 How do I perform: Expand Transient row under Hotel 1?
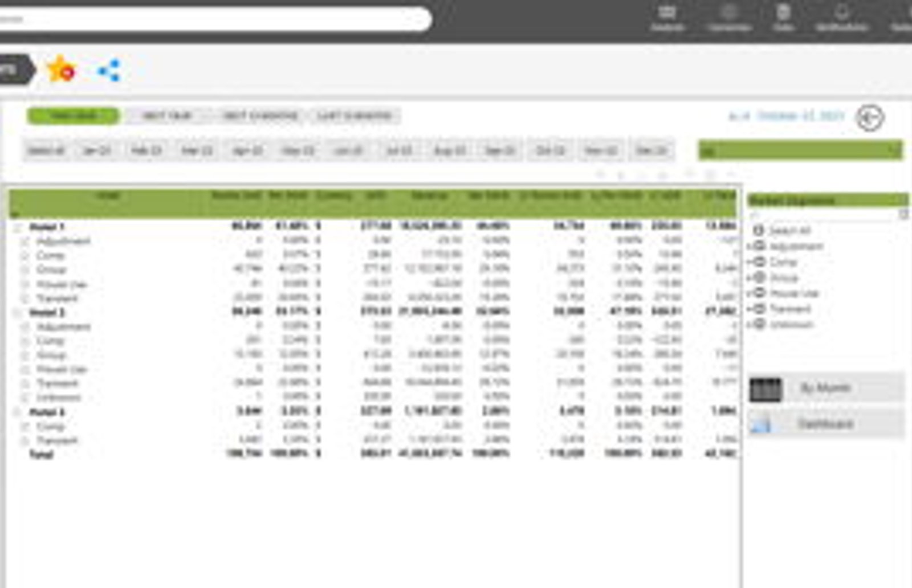coord(25,298)
